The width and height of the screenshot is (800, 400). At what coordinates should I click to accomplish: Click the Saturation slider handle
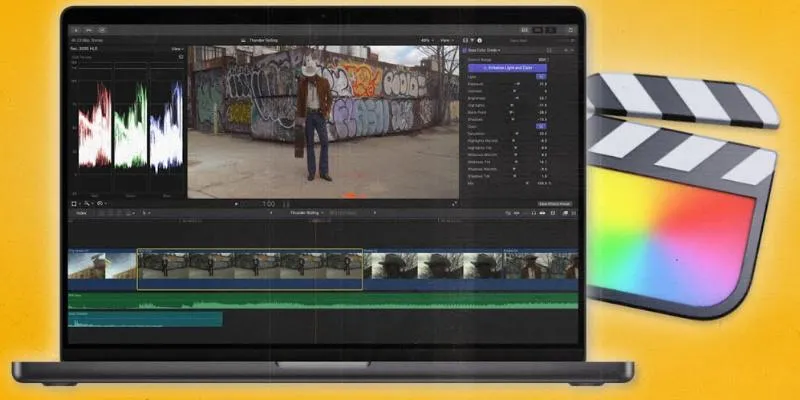point(516,133)
